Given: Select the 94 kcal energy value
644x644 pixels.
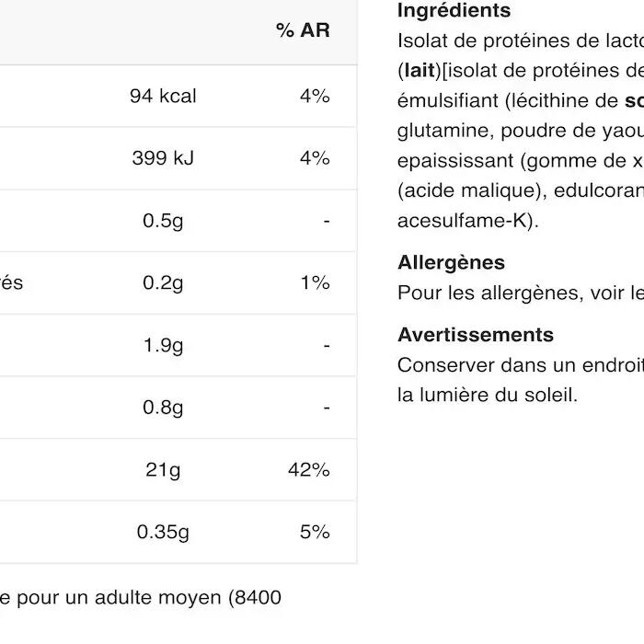Looking at the screenshot, I should (x=163, y=96).
